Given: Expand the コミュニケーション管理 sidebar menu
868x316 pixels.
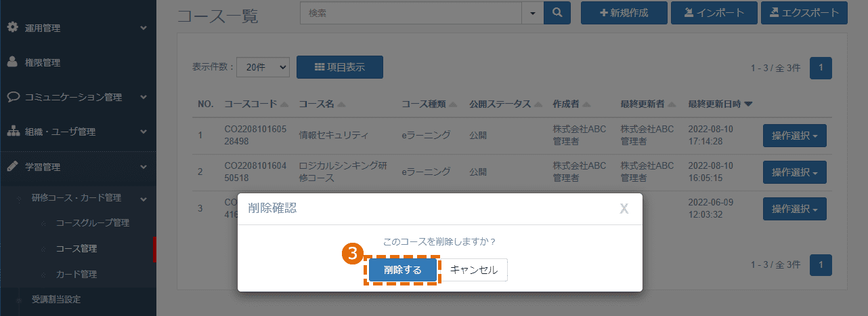Looking at the screenshot, I should point(78,97).
